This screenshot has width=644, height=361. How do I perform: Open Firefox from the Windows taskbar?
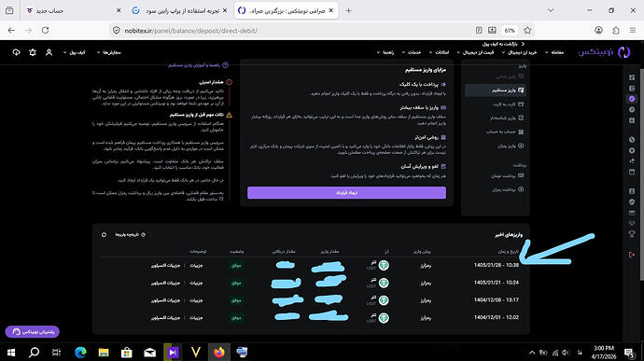(219, 352)
